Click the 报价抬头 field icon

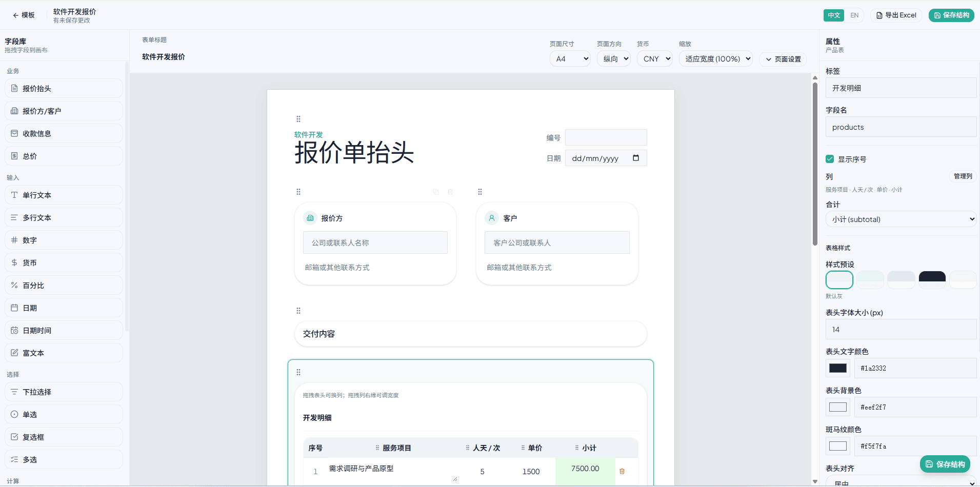pyautogui.click(x=14, y=88)
